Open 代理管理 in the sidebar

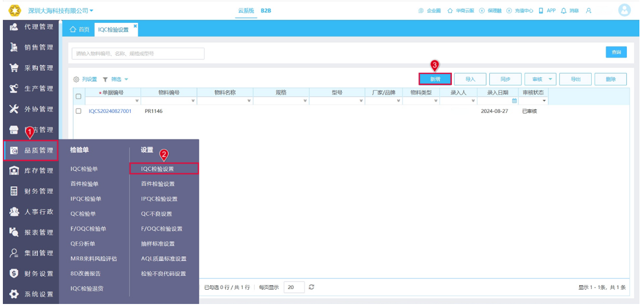[31, 27]
